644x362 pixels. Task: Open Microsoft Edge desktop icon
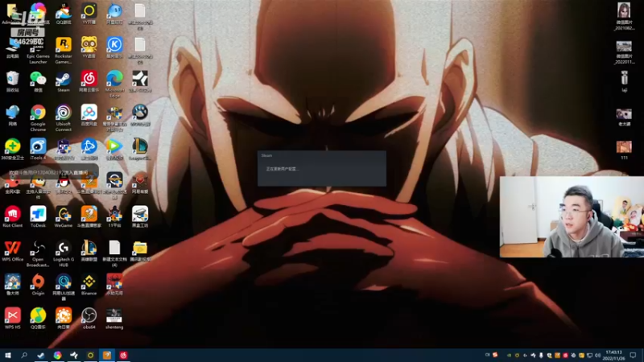pos(114,84)
